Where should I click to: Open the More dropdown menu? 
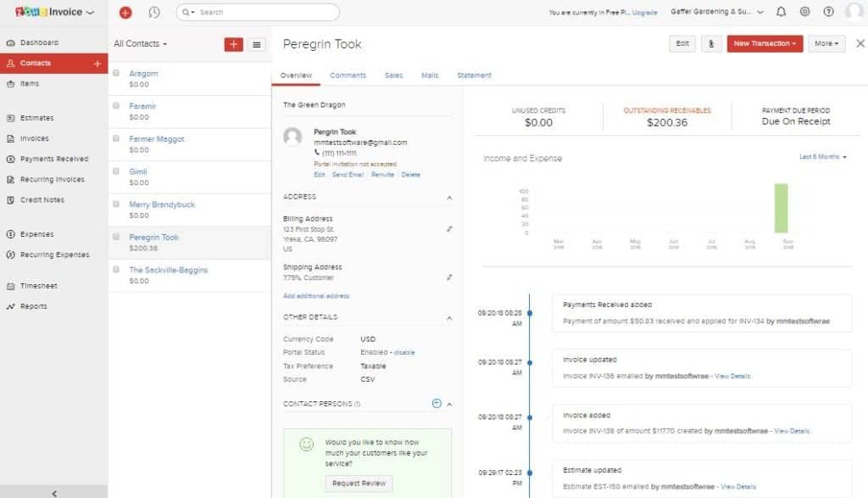coord(826,43)
